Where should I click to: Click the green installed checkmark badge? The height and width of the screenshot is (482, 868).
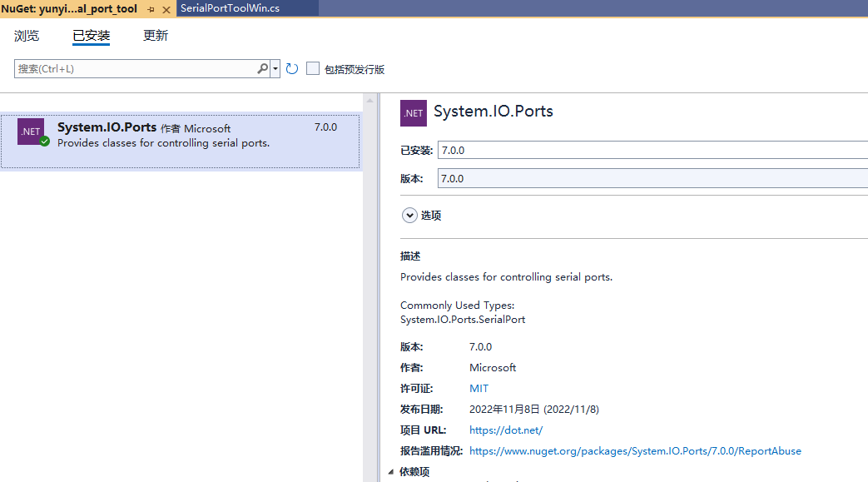coord(44,142)
